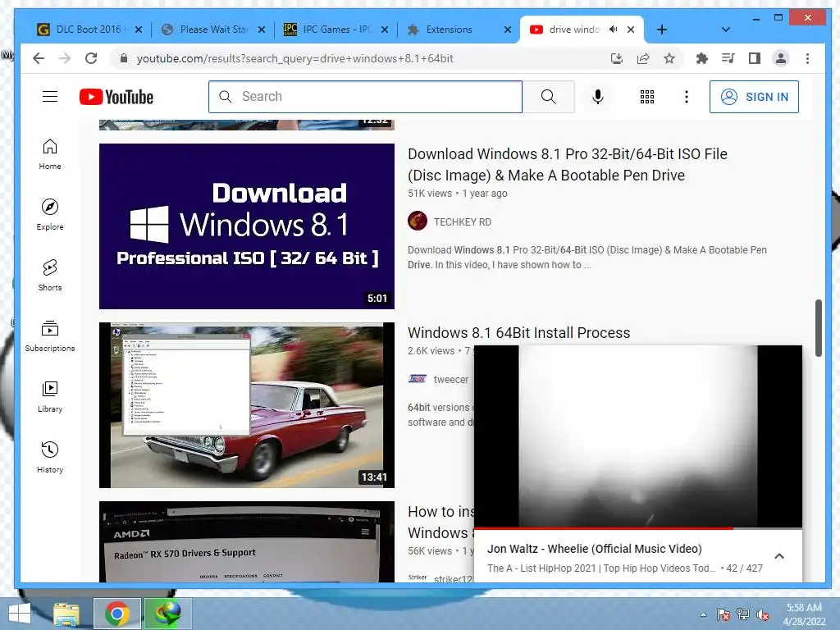Open Shorts in the YouTube sidebar
840x630 pixels.
[x=50, y=276]
